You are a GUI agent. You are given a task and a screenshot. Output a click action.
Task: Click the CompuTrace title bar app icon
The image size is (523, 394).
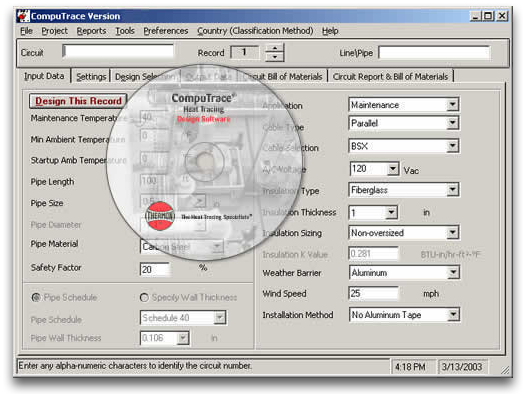coord(23,16)
